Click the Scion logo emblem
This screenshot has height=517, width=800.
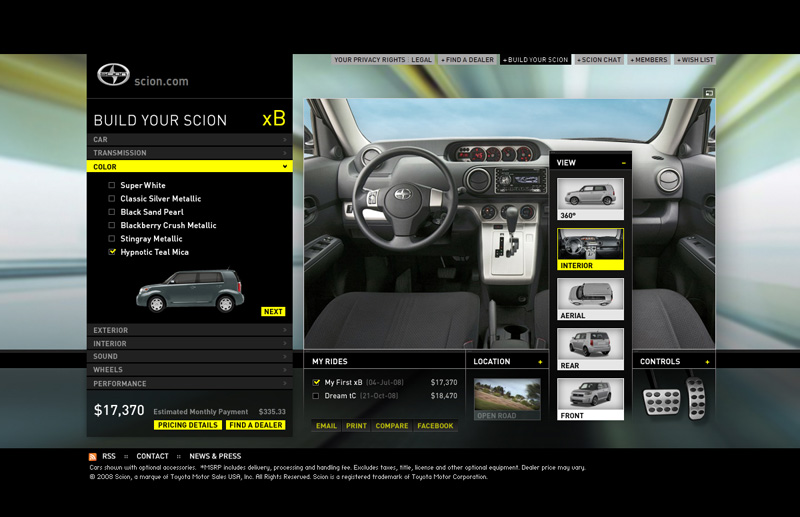113,75
